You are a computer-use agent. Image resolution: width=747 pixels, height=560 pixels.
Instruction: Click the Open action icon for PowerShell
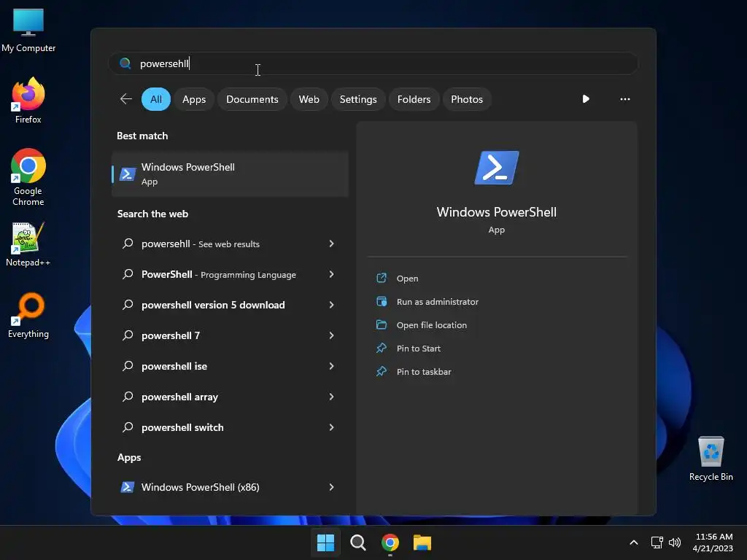coord(382,278)
